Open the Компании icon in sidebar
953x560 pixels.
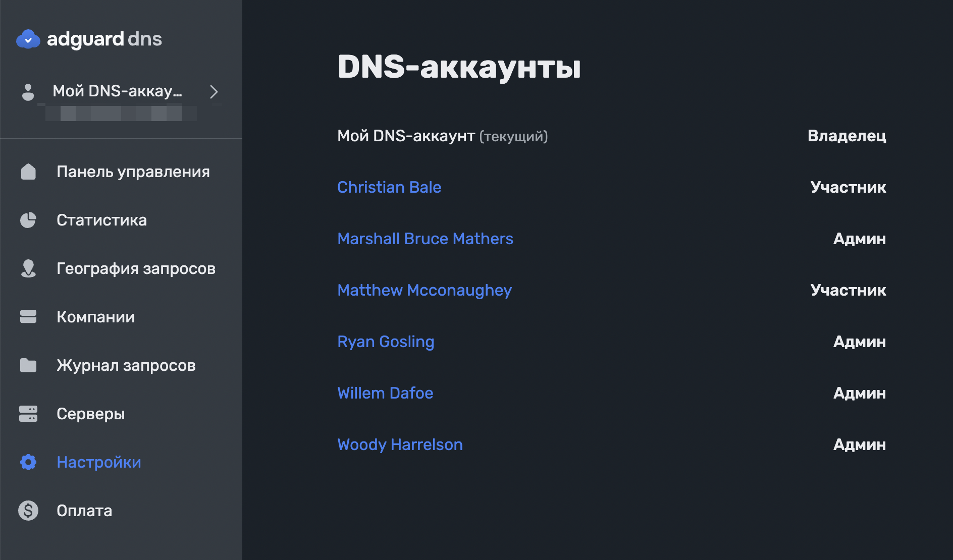[28, 317]
